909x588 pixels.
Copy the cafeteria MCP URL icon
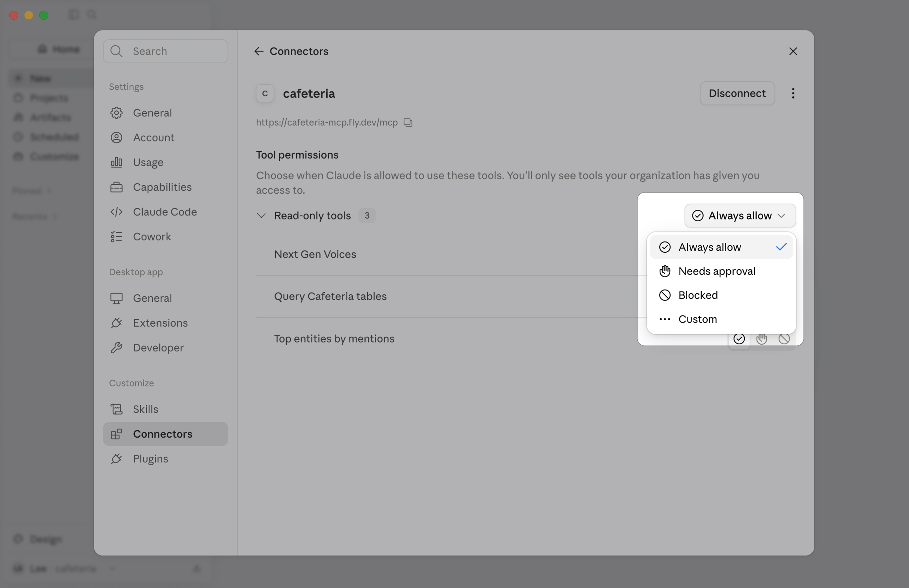point(408,122)
